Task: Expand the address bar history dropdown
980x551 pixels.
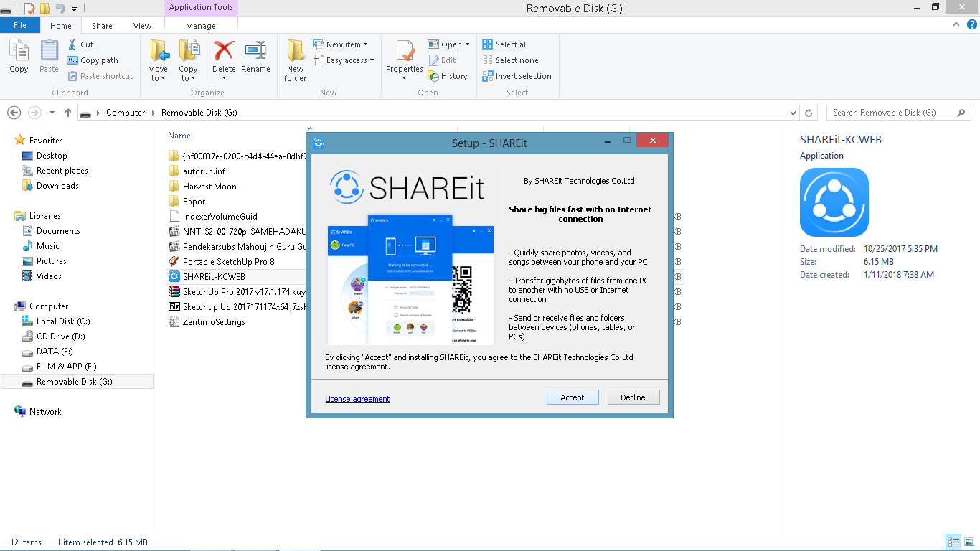Action: [x=793, y=113]
